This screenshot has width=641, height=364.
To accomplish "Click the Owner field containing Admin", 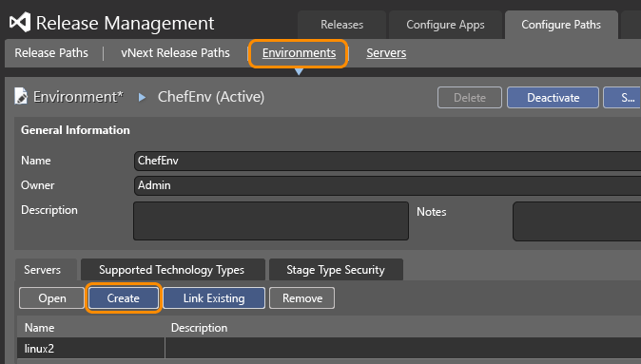I will pyautogui.click(x=387, y=185).
